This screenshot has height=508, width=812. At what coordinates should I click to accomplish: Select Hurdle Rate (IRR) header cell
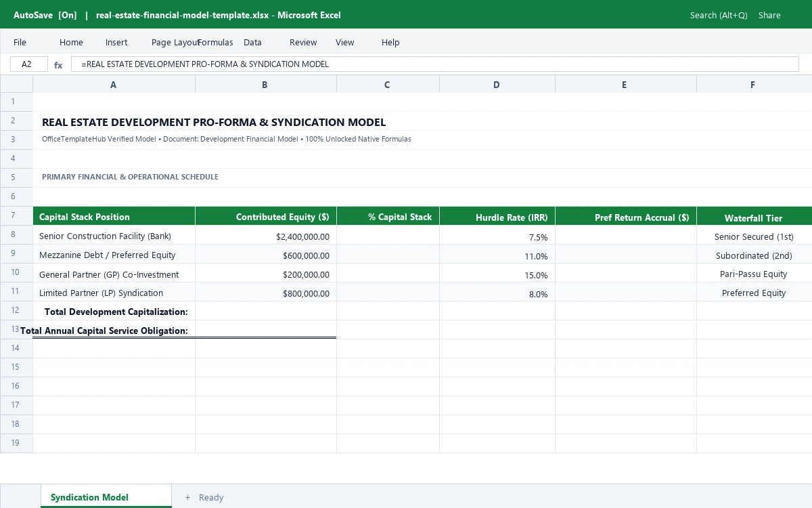point(497,216)
